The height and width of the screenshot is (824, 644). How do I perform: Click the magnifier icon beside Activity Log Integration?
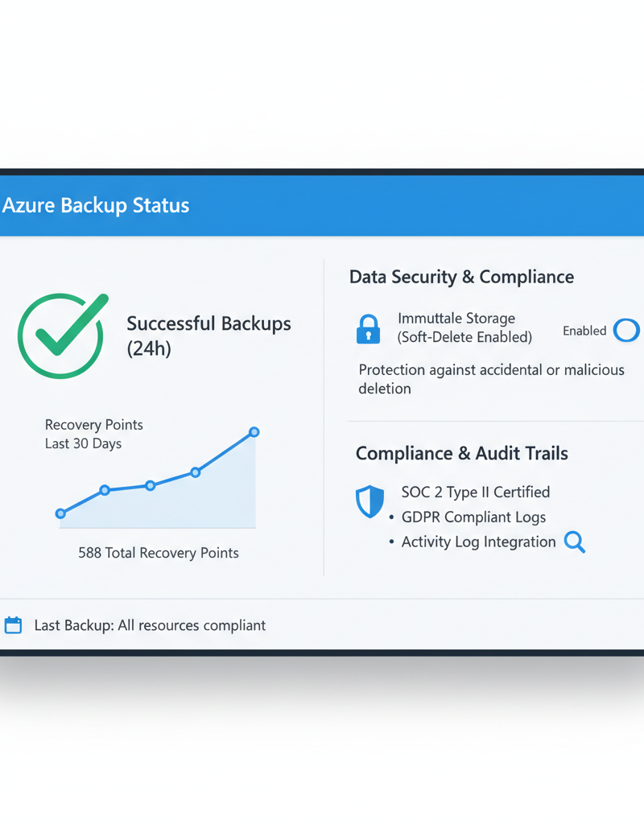coord(575,542)
